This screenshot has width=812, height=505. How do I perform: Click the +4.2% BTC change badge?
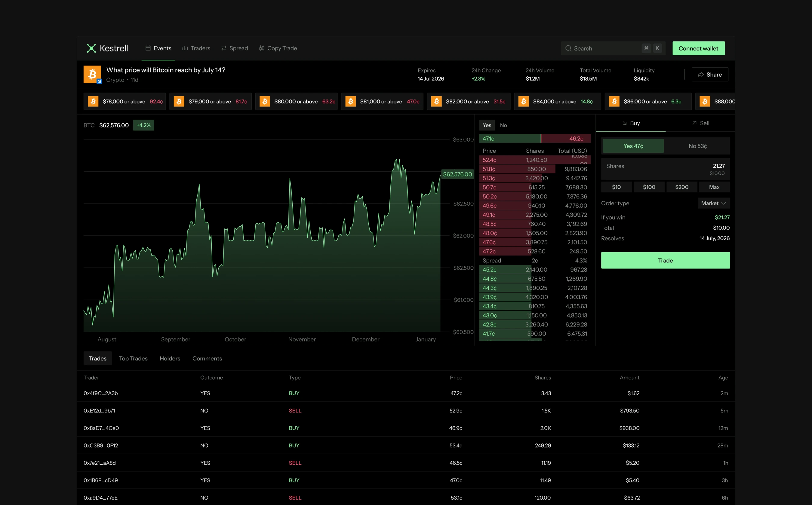tap(144, 125)
